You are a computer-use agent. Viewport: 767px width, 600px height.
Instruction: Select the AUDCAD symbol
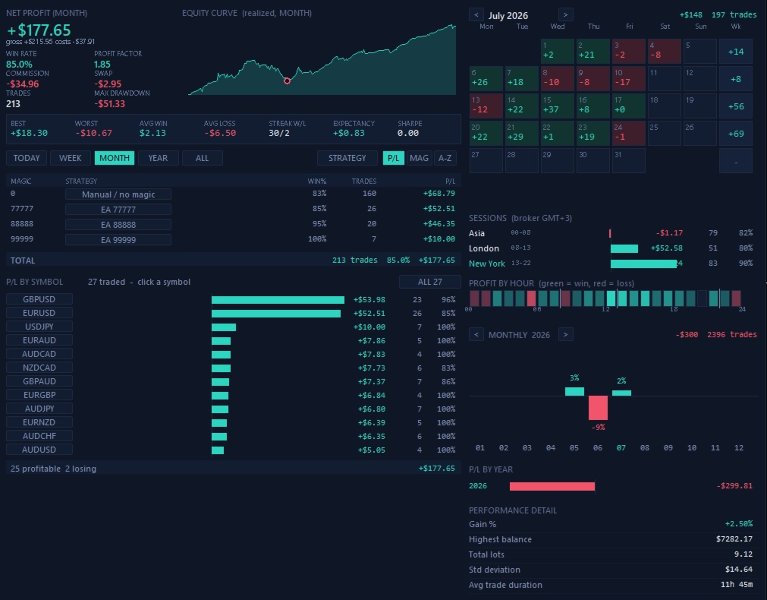39,354
